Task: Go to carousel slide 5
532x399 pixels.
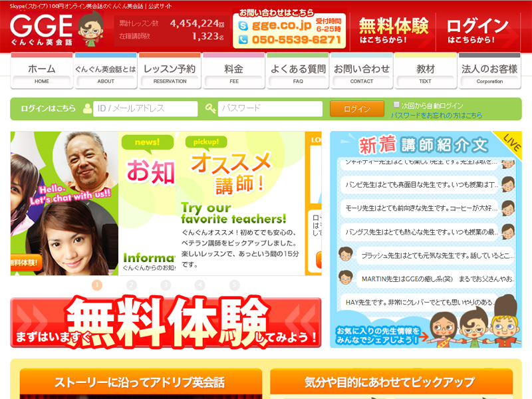Action: coord(234,285)
